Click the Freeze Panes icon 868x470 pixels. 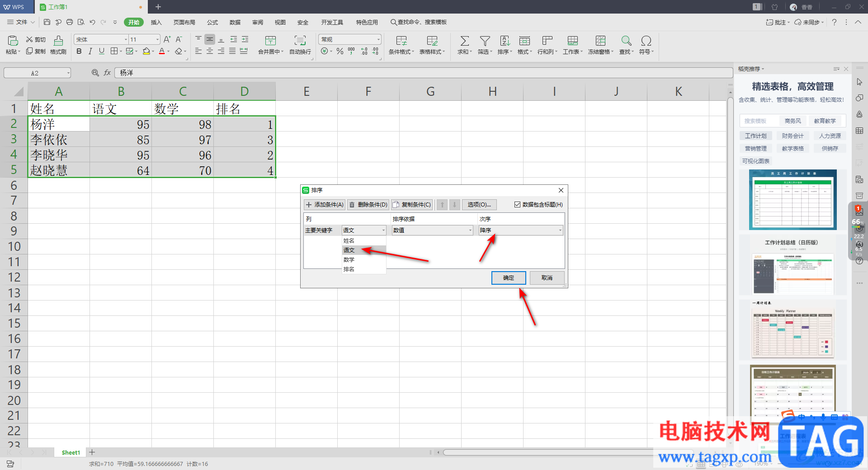[600, 41]
